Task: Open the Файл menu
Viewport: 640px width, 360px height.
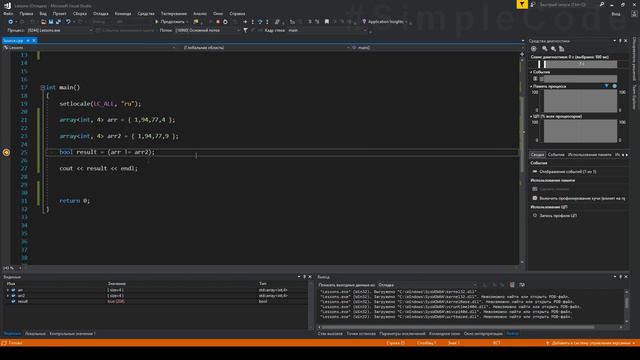Action: [x=8, y=13]
